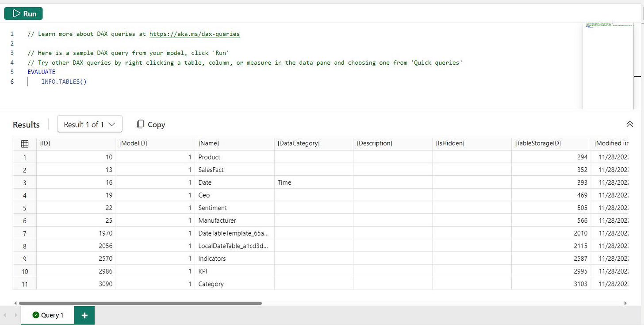This screenshot has height=325, width=644.
Task: Open the Result 1 of 1 dropdown
Action: [90, 124]
